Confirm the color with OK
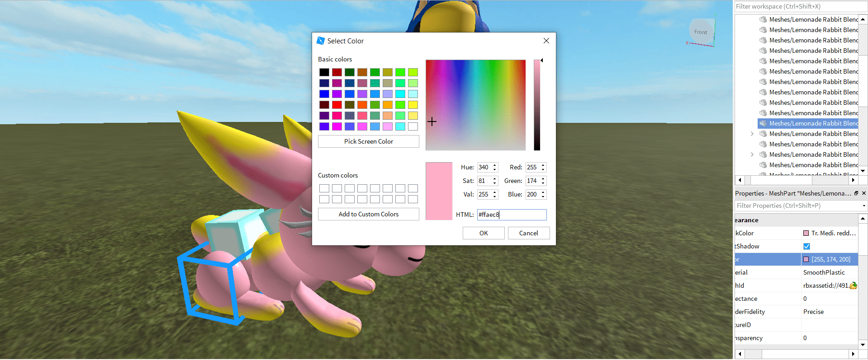This screenshot has height=360, width=868. [484, 233]
